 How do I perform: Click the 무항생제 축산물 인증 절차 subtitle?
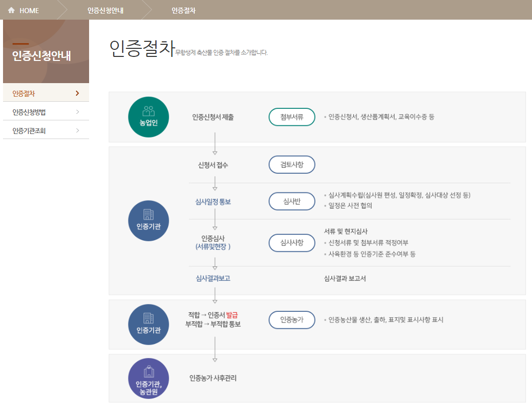tap(221, 52)
